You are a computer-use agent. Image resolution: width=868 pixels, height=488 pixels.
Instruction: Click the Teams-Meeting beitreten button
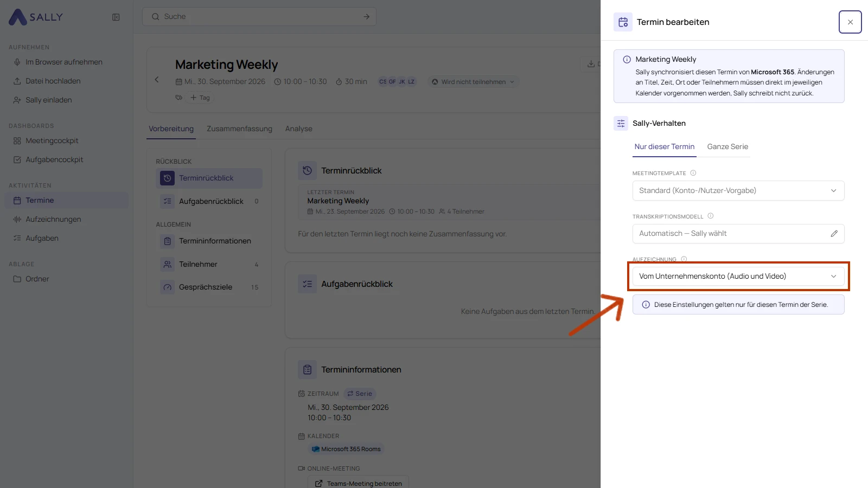pos(359,483)
